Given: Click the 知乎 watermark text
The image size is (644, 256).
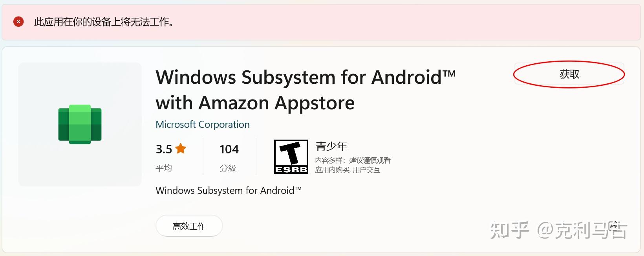Looking at the screenshot, I should tap(509, 230).
